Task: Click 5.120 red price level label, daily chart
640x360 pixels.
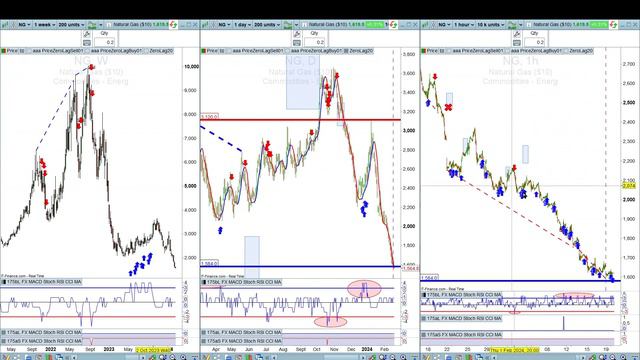Action: 209,117
